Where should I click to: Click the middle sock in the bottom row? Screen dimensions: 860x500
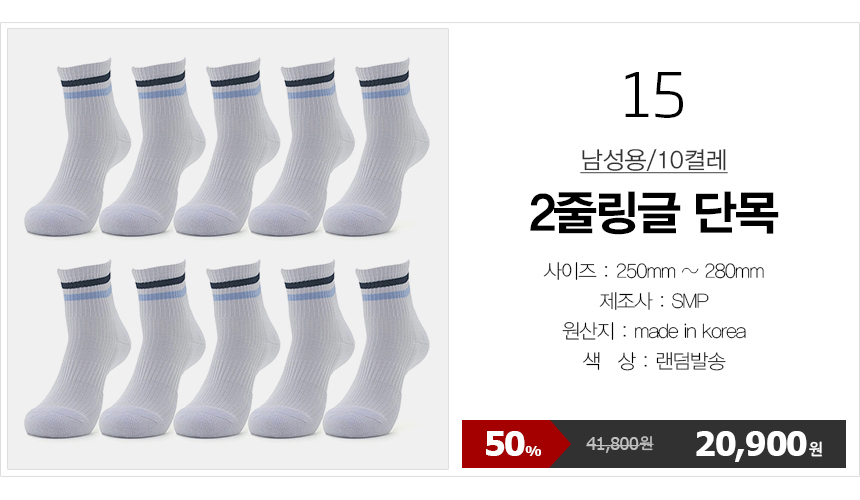(x=226, y=350)
